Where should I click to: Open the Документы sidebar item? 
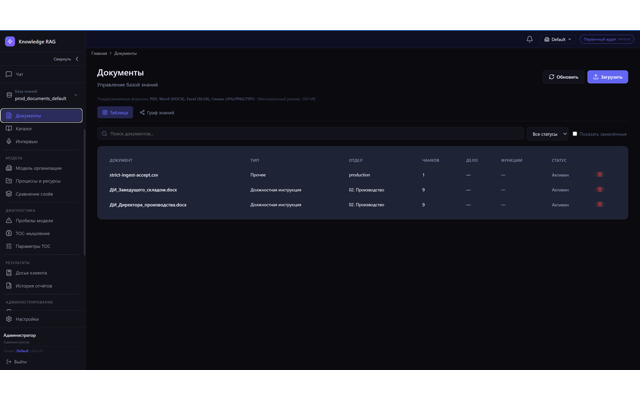pyautogui.click(x=42, y=116)
